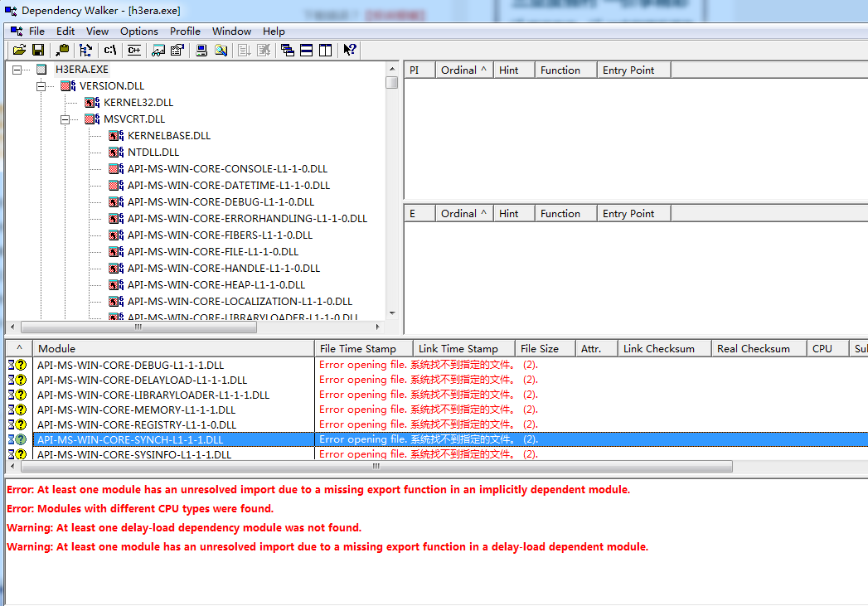This screenshot has height=606, width=868.
Task: Open the File menu
Action: (x=36, y=31)
